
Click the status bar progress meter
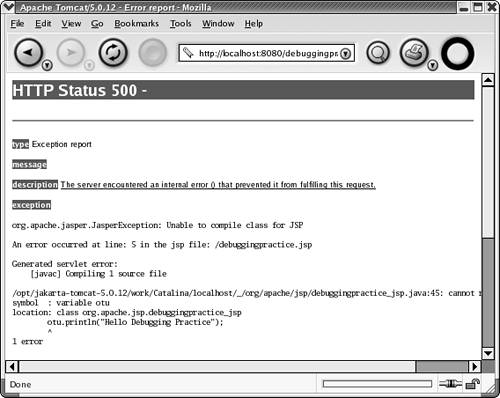(x=377, y=384)
